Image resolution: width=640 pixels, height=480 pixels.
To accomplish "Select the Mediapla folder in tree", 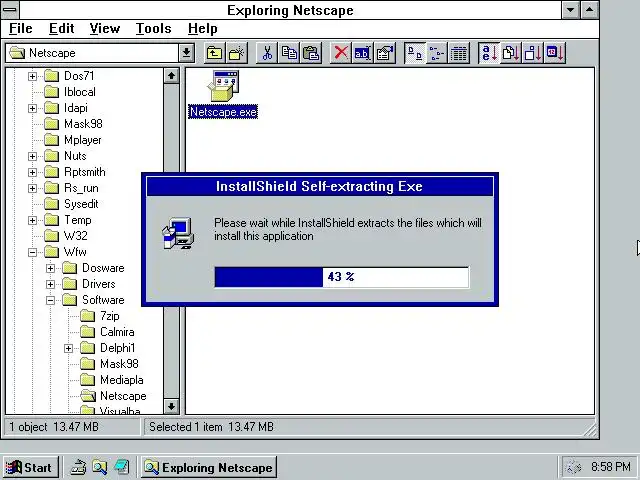I will (112, 380).
